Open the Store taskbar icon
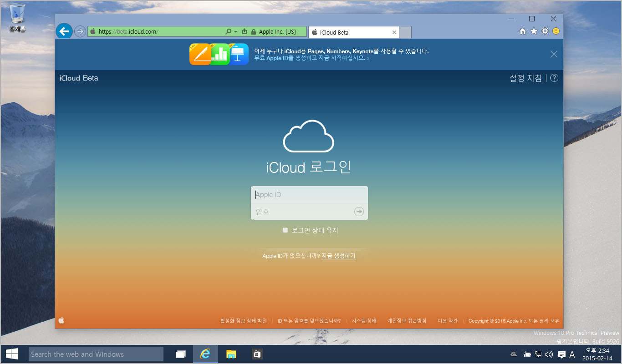The height and width of the screenshot is (364, 622). coord(257,354)
